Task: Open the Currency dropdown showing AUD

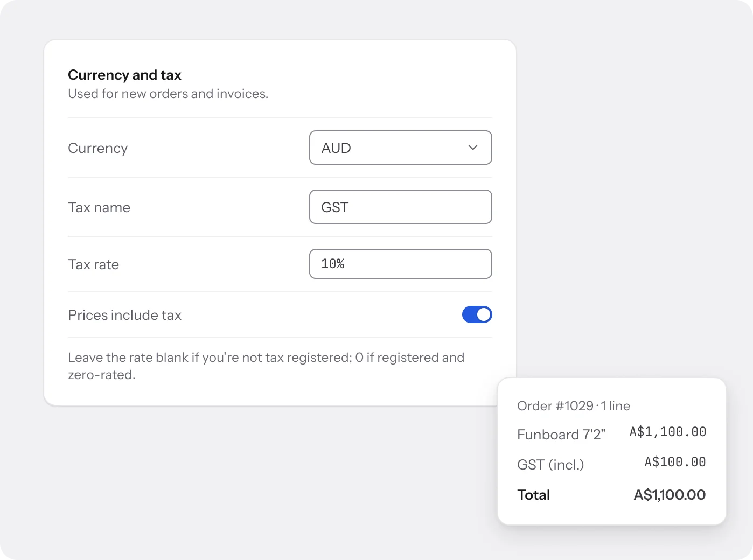Action: (400, 148)
